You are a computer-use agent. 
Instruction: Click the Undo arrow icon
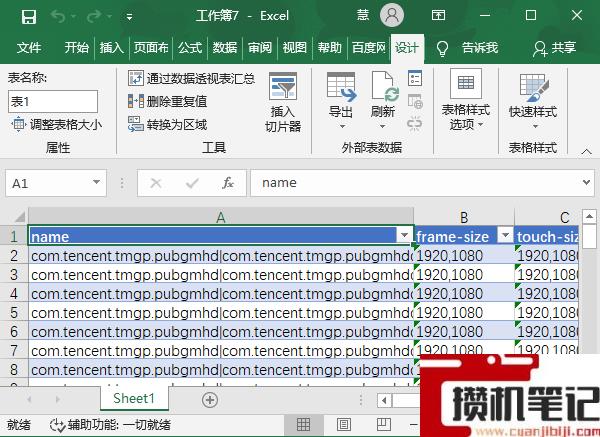(x=58, y=16)
